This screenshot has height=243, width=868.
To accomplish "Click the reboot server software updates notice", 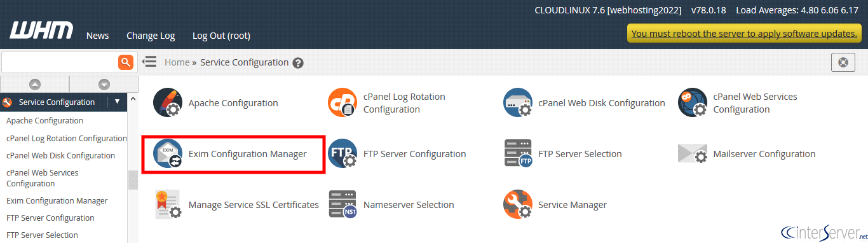I will (744, 33).
